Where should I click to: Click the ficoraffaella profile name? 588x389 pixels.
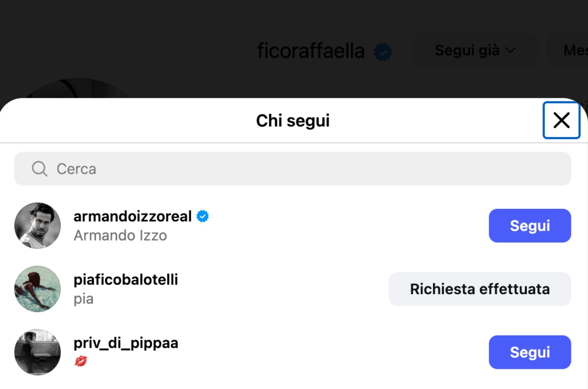(x=311, y=51)
